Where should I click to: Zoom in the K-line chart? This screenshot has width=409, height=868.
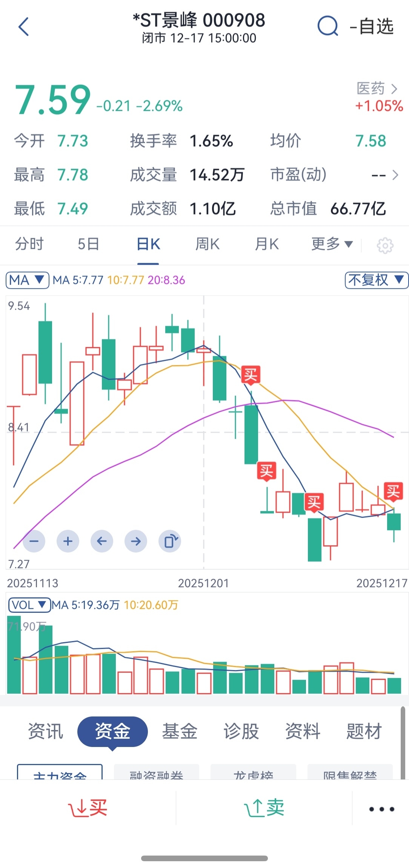point(68,541)
